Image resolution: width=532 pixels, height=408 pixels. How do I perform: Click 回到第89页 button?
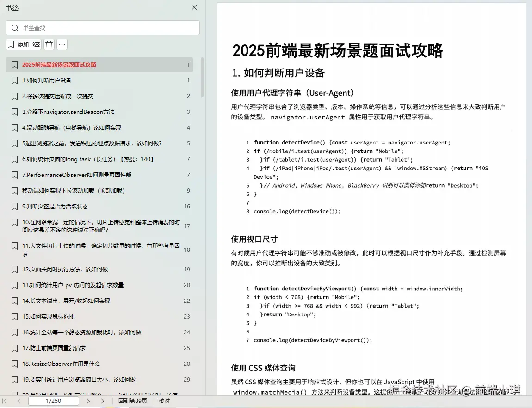tap(133, 401)
